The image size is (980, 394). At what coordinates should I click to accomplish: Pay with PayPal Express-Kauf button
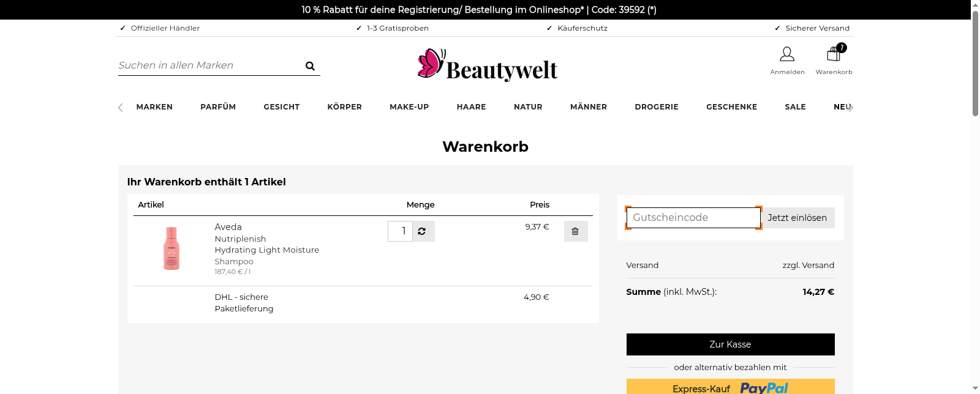coord(730,387)
